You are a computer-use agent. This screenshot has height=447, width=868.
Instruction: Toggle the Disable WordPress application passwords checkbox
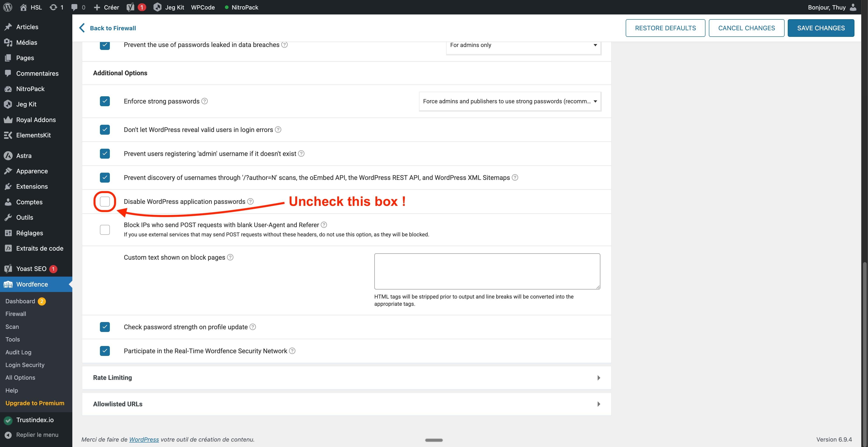[105, 201]
